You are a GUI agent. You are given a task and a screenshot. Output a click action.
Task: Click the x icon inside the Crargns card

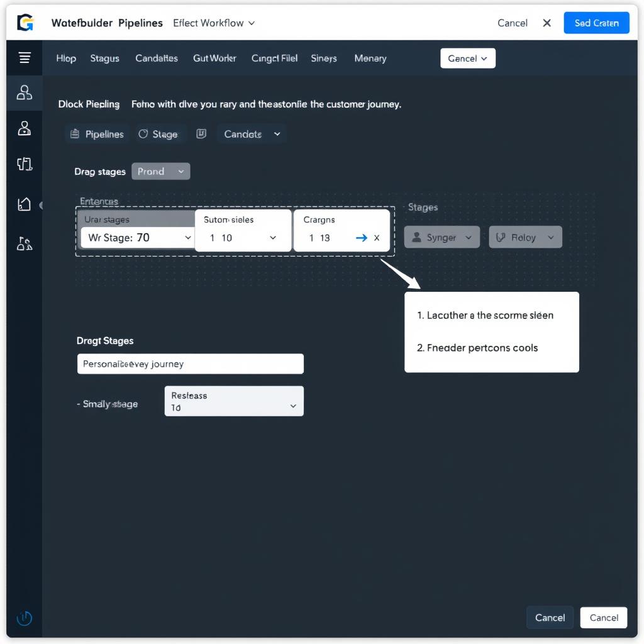375,238
